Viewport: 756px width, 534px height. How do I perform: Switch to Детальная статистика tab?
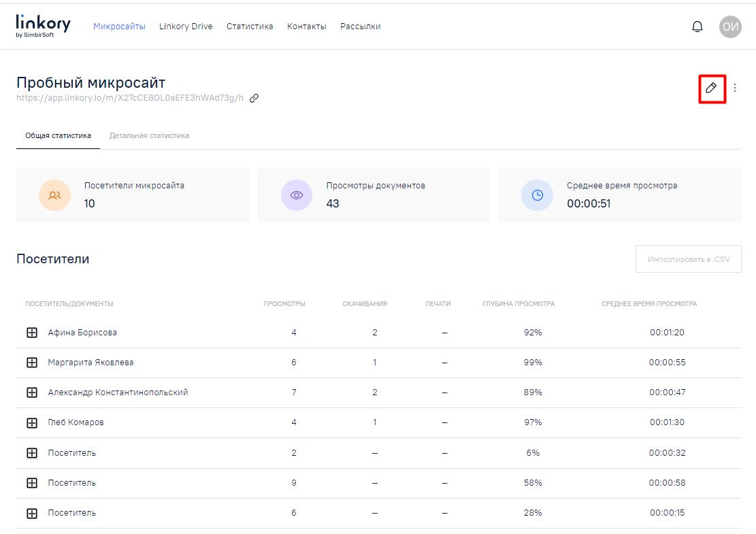[149, 135]
